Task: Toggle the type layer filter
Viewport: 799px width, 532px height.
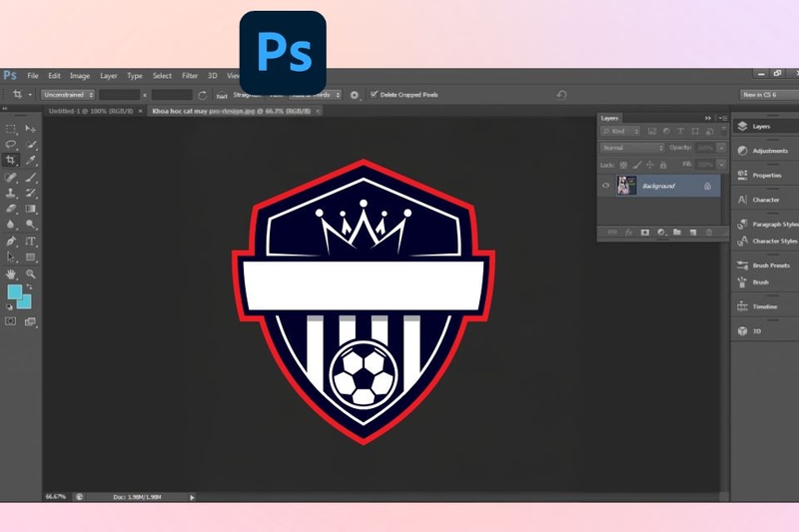Action: point(680,132)
